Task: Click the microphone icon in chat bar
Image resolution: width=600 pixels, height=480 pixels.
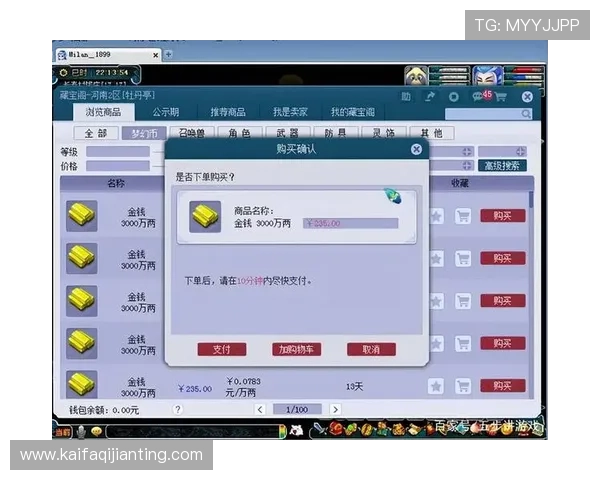Action: [x=81, y=432]
